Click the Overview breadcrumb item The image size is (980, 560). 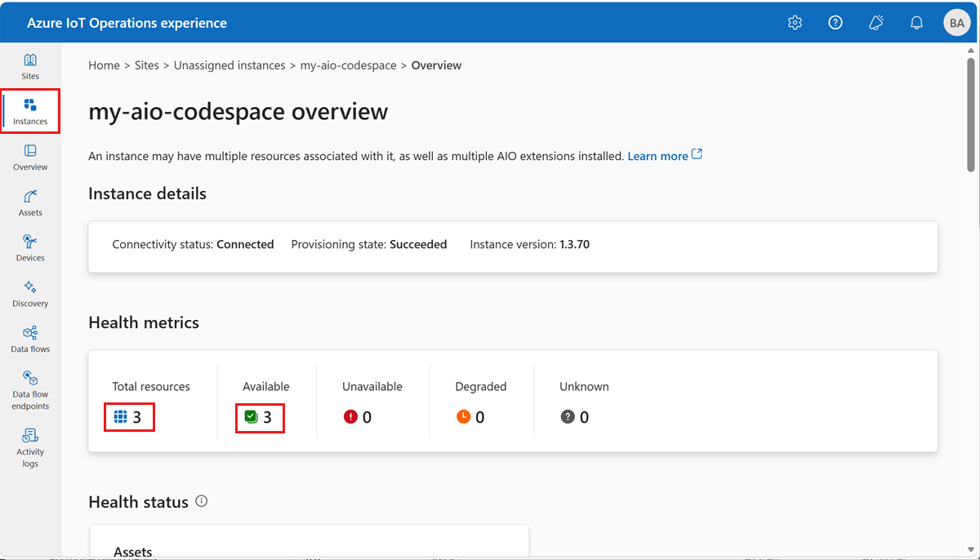436,65
